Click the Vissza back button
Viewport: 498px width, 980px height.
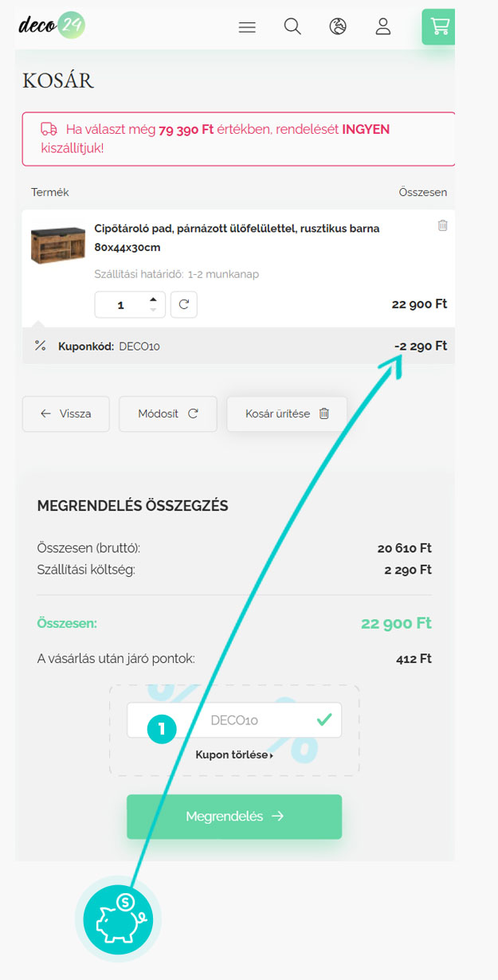[x=66, y=414]
